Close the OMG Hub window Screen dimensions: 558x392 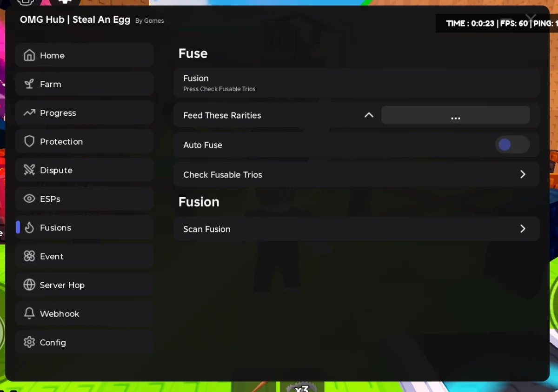pyautogui.click(x=531, y=18)
